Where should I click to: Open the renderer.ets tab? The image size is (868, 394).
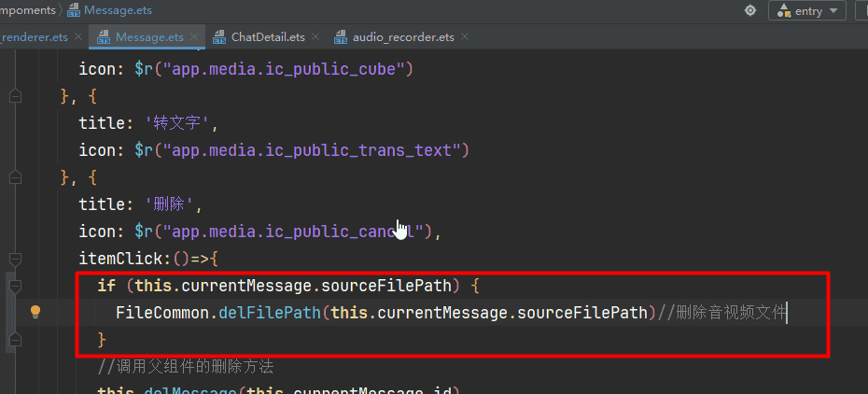34,37
